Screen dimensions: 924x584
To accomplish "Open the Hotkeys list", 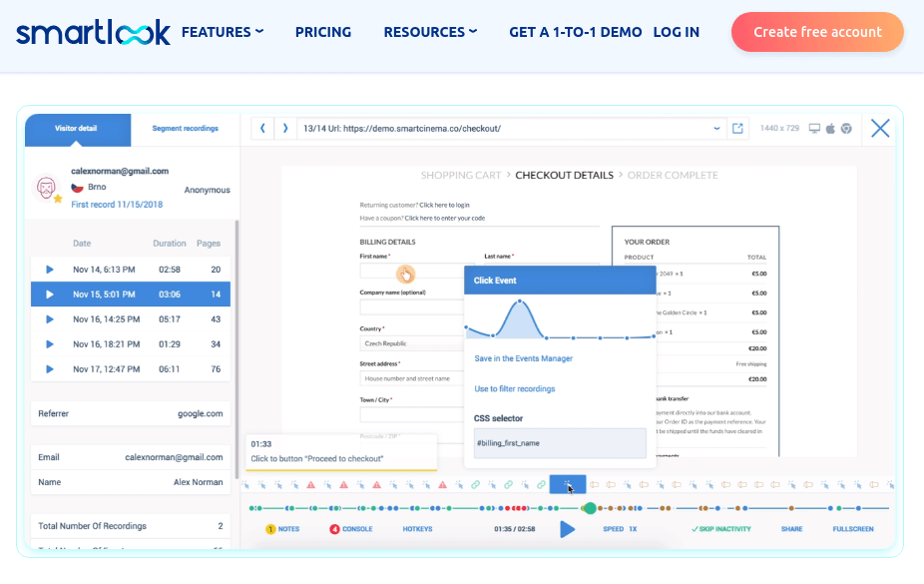I will tap(417, 529).
